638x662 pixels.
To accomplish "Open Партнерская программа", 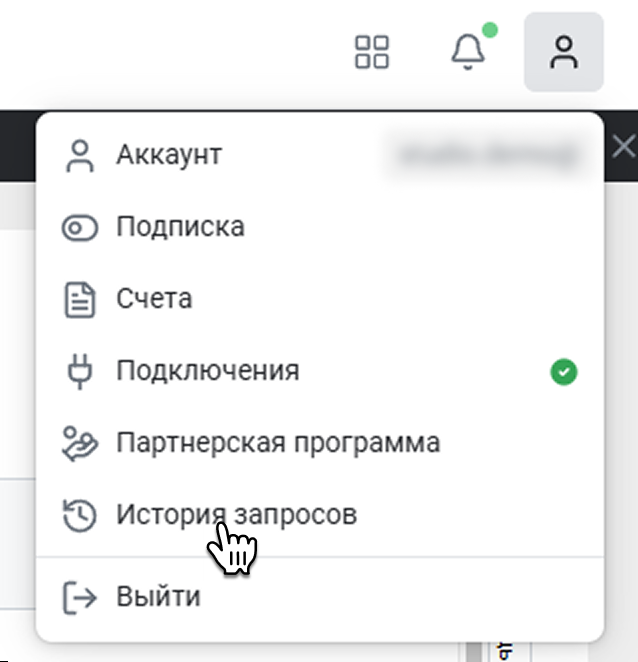I will point(278,442).
